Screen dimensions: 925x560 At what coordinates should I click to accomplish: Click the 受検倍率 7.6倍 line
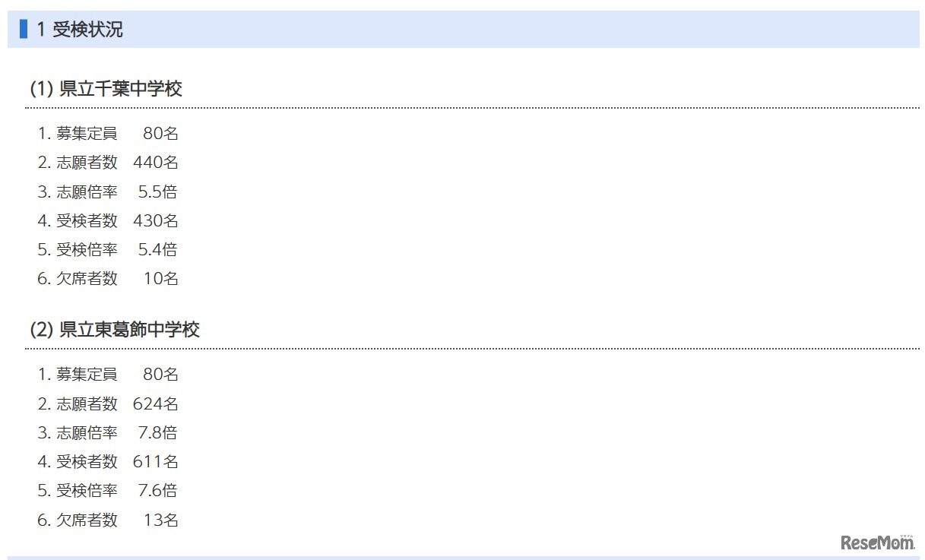[108, 490]
